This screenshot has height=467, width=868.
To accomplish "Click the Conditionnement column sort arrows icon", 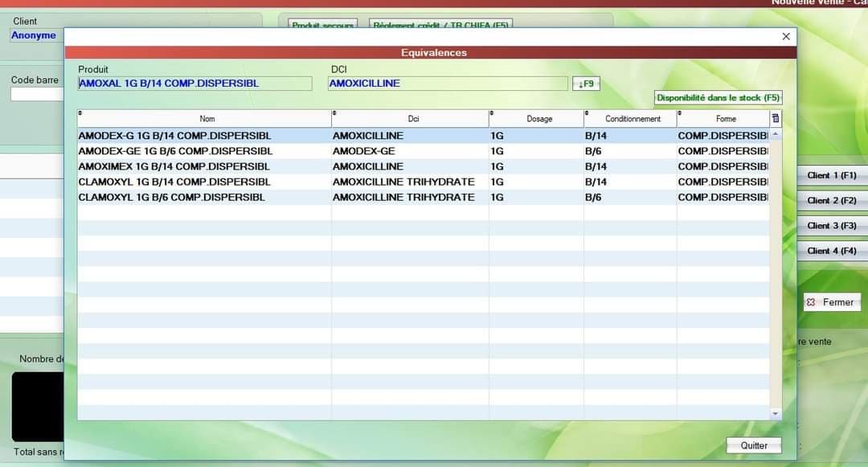I will coord(587,113).
